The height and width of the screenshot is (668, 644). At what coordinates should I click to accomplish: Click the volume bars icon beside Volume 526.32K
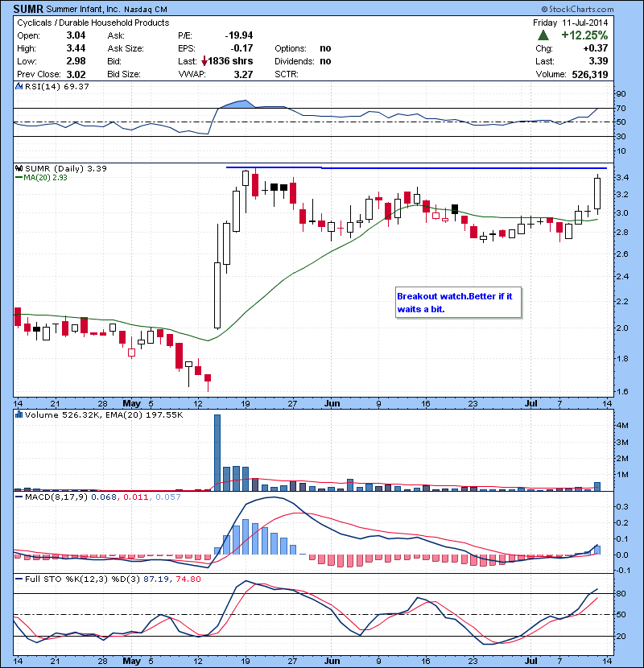click(x=19, y=414)
